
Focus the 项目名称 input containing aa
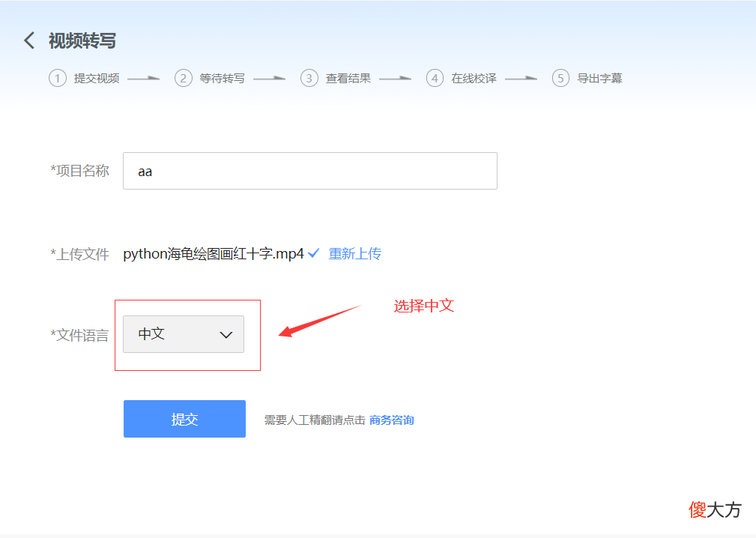coord(310,171)
